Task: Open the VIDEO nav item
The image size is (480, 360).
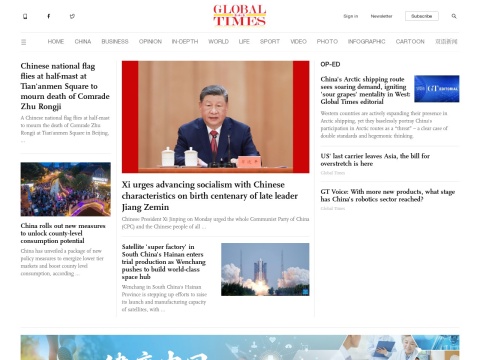Action: (x=298, y=42)
